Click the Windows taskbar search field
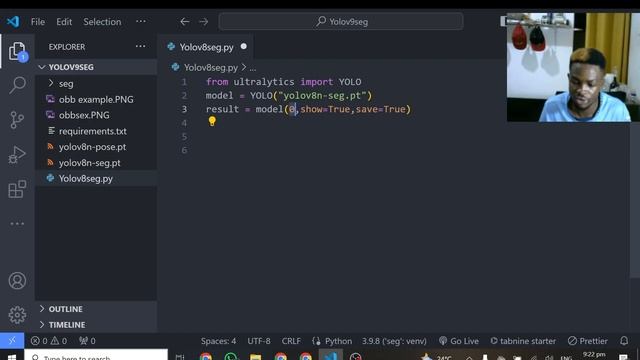This screenshot has height=360, width=640. [x=96, y=356]
